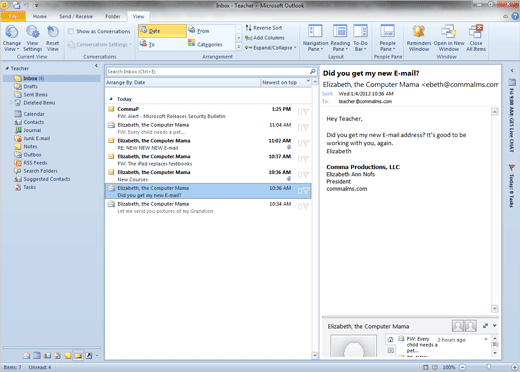The height and width of the screenshot is (372, 520).
Task: Switch to the Folder tab
Action: (x=113, y=16)
